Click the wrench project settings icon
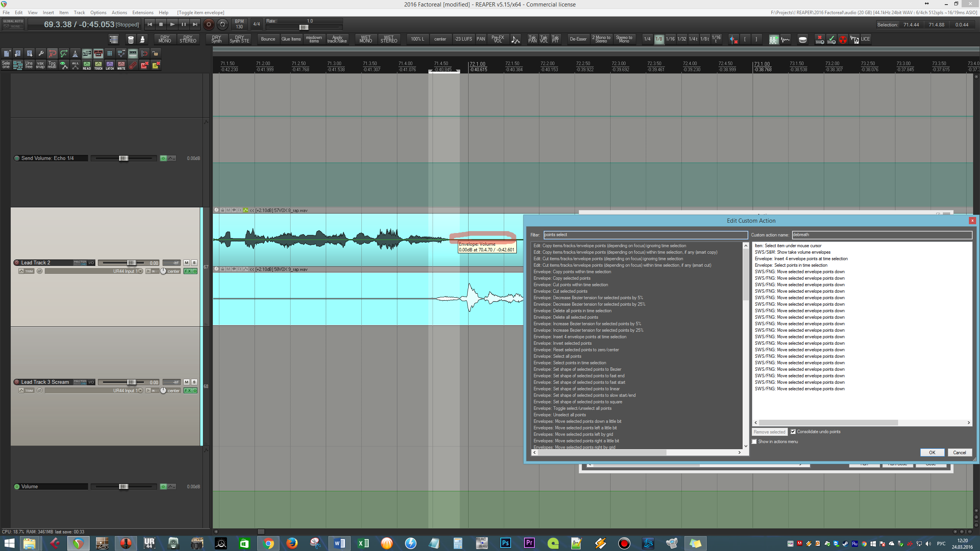Image resolution: width=980 pixels, height=551 pixels. pos(41,54)
